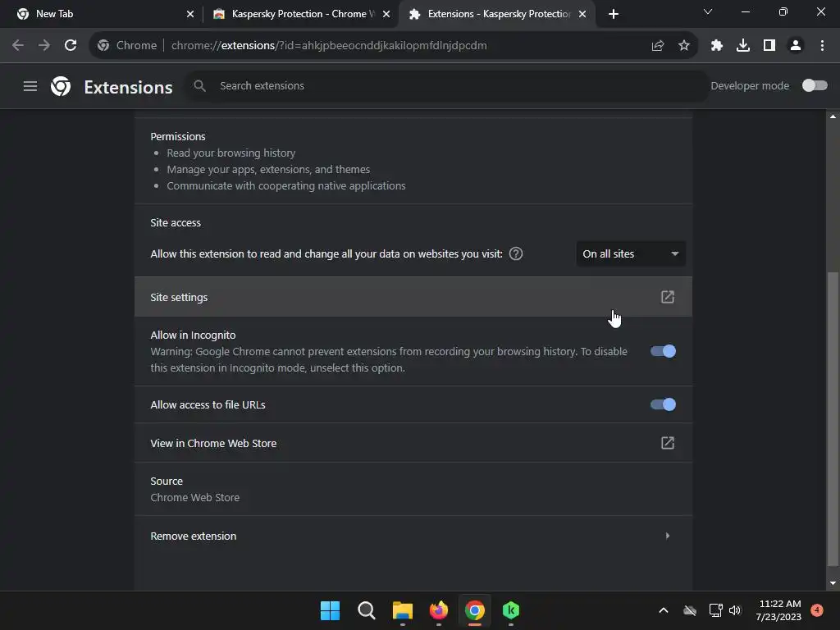Open the Extensions hamburger main menu

click(x=30, y=85)
